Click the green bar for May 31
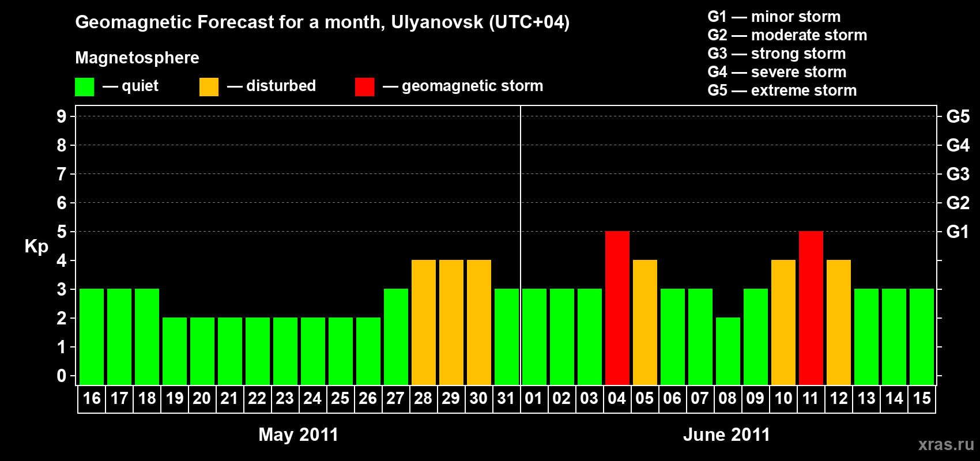The image size is (980, 461). point(507,337)
